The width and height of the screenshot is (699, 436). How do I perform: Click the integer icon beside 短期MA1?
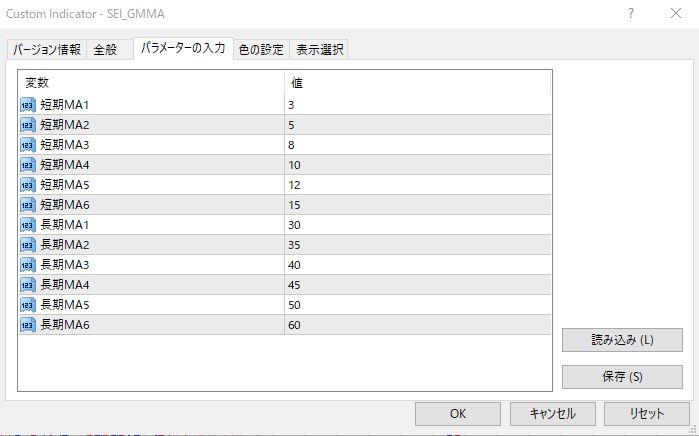[x=28, y=105]
